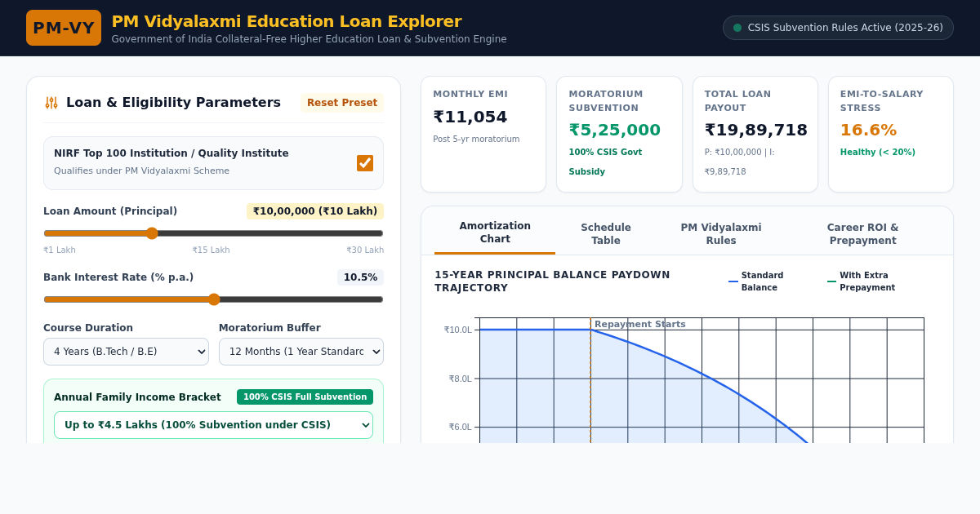The image size is (980, 514).
Task: Click the Qualifies under PM Vidyalaxmi Scheme text
Action: pos(141,171)
